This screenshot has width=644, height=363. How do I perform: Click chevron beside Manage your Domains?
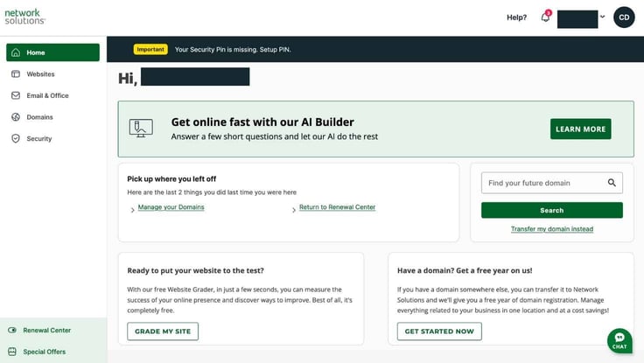tap(132, 210)
